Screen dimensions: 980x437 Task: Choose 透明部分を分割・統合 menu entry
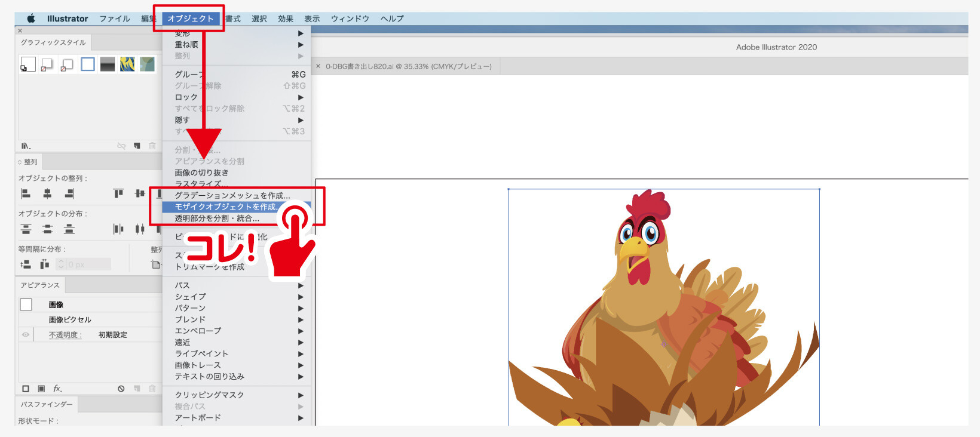tap(237, 219)
